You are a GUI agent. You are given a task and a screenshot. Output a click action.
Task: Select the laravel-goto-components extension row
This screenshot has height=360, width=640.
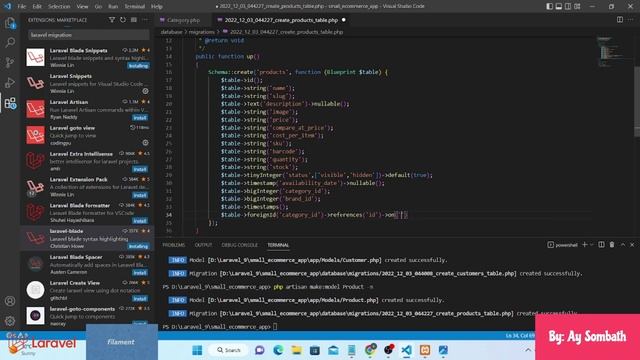(87, 316)
